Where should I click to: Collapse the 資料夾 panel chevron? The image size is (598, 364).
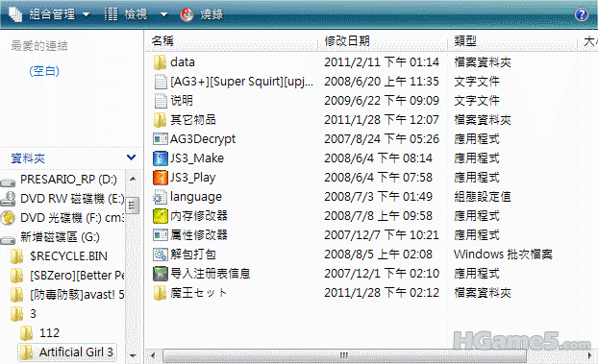(131, 158)
